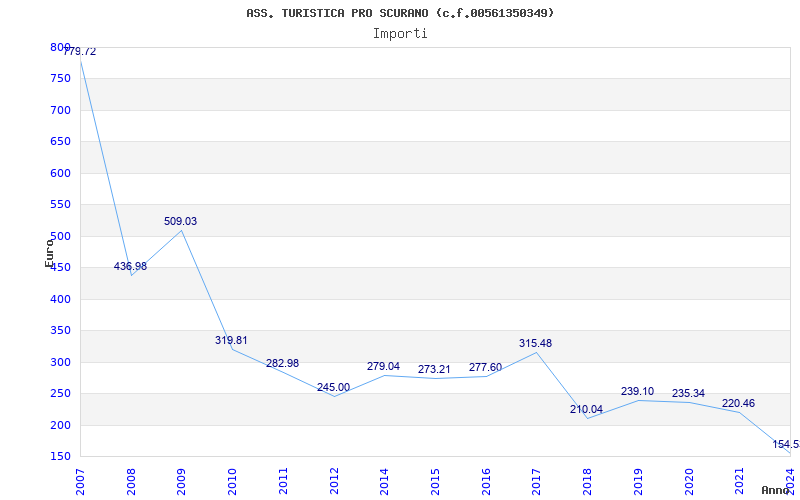Select the 2017 year axis label

(537, 481)
